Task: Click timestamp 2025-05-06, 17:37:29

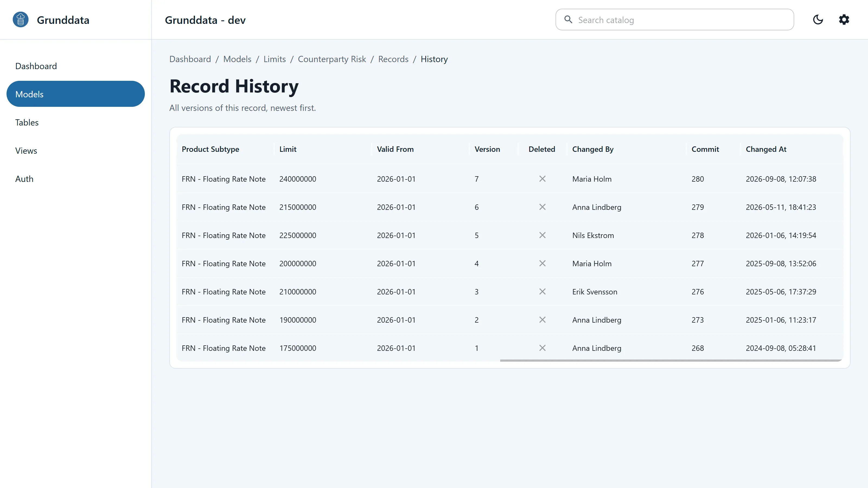Action: 781,292
